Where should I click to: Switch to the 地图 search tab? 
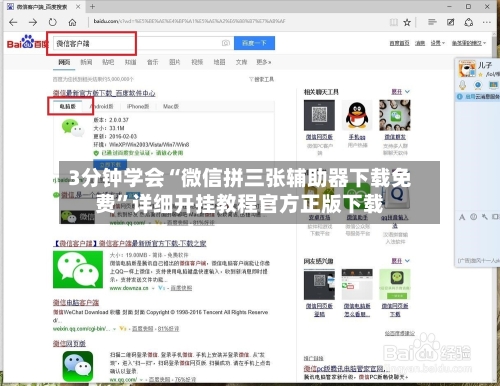219,62
